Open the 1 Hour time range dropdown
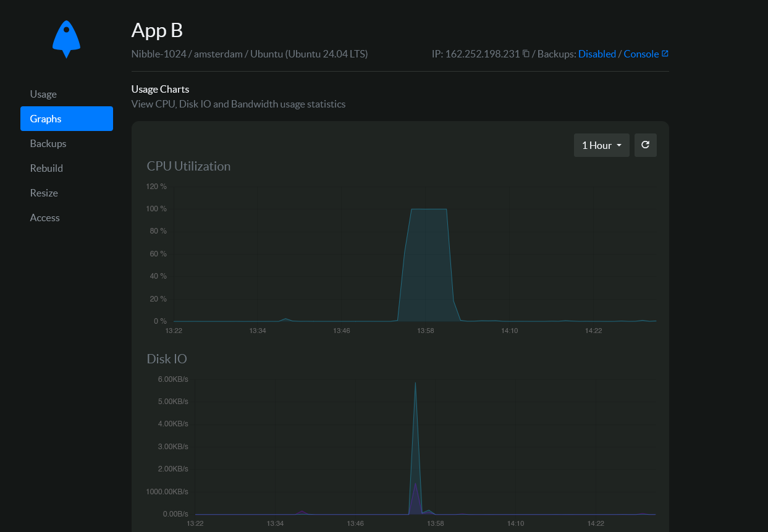The height and width of the screenshot is (532, 768). click(x=601, y=145)
